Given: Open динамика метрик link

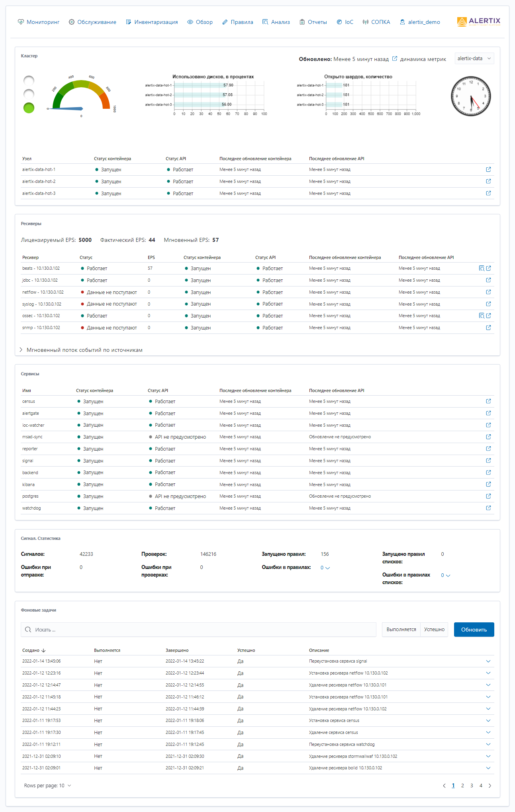Looking at the screenshot, I should [419, 59].
